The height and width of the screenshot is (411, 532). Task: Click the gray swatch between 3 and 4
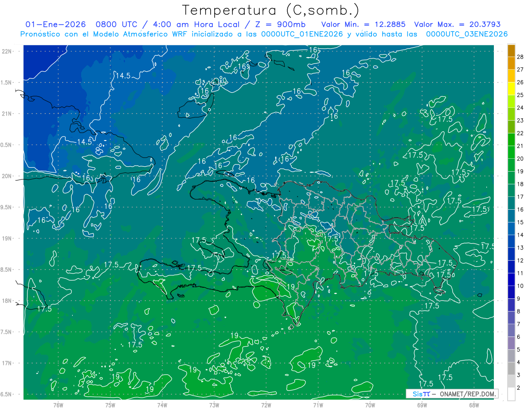point(511,369)
